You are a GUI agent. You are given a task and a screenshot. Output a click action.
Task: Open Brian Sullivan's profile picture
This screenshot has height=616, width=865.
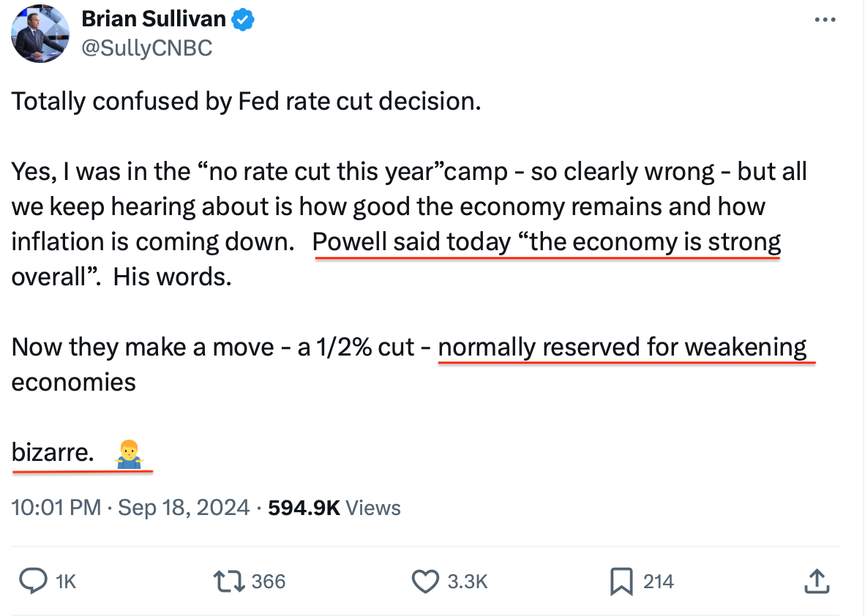[x=40, y=34]
